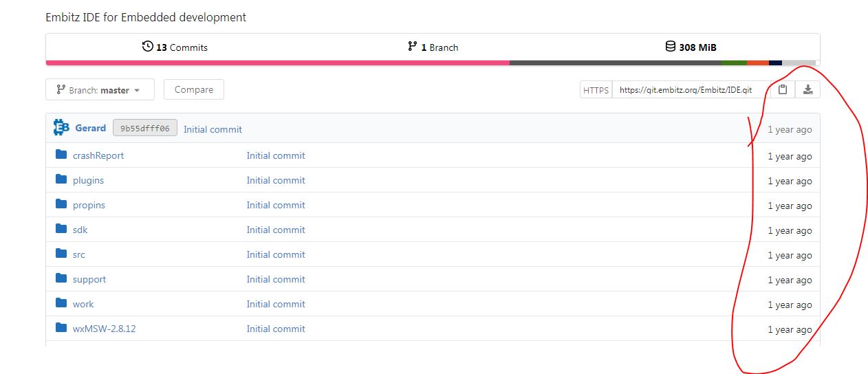Click folder icon beside wxMSW-2.8.12

tap(61, 328)
